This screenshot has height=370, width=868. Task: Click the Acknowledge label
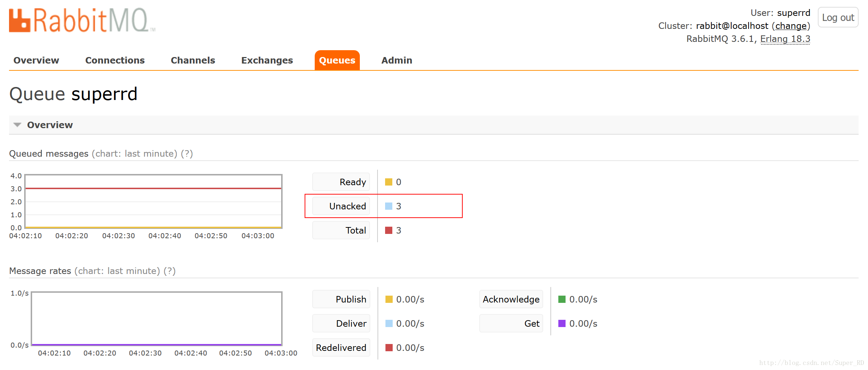pyautogui.click(x=511, y=299)
